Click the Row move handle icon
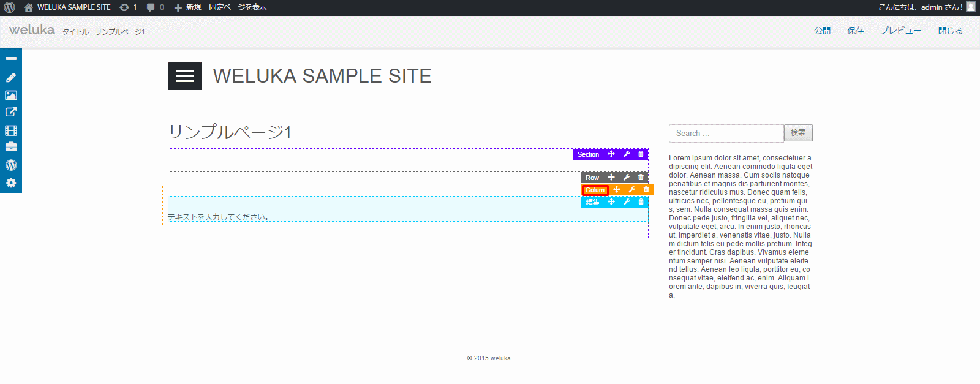Viewport: 980px width, 384px height. tap(611, 178)
